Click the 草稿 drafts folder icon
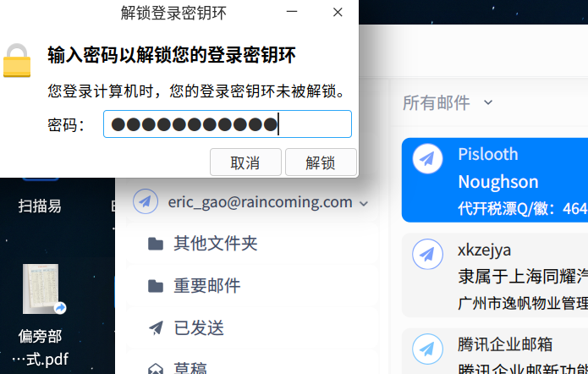The image size is (588, 374). tap(156, 369)
